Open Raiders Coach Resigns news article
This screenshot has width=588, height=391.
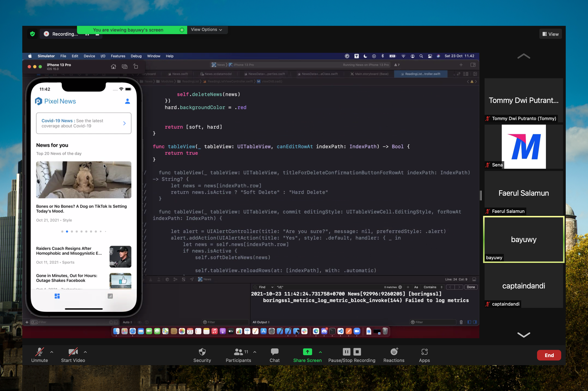[x=84, y=256]
